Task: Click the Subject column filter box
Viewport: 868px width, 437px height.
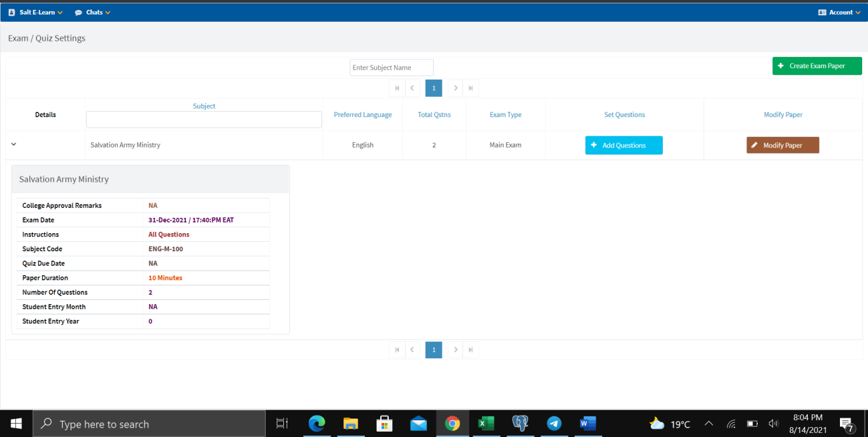Action: point(204,120)
